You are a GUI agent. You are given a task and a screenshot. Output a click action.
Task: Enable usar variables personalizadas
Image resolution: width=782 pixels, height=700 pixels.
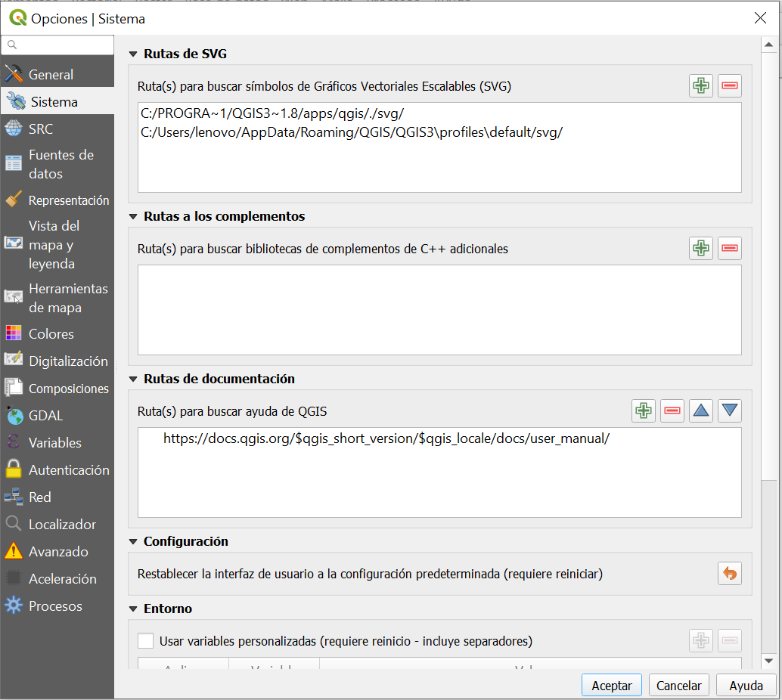(145, 640)
